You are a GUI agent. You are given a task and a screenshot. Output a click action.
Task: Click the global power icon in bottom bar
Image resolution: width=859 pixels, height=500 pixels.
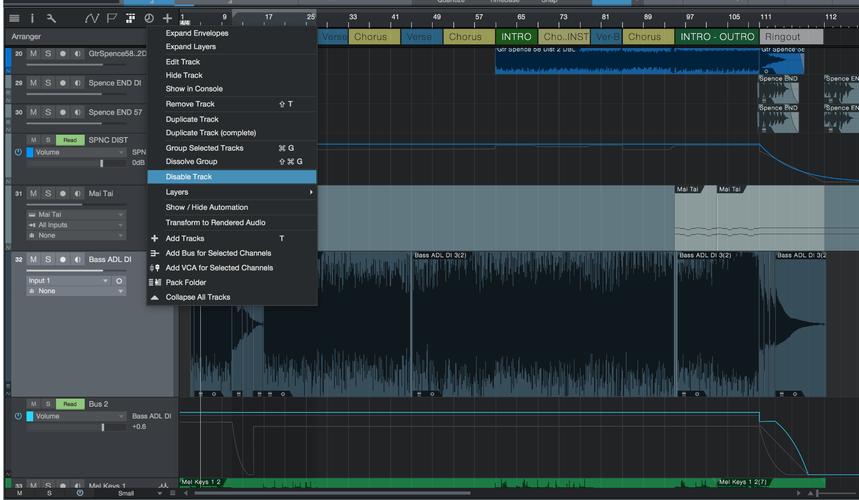[80, 493]
